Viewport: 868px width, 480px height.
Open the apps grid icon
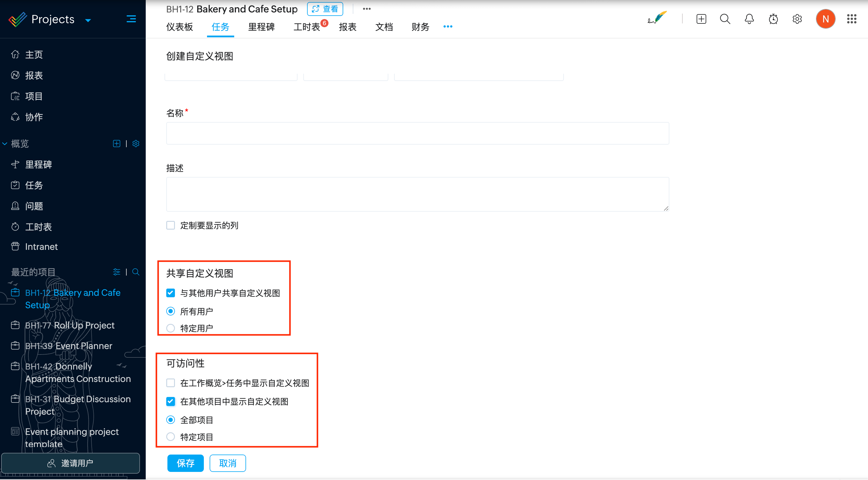coord(852,19)
